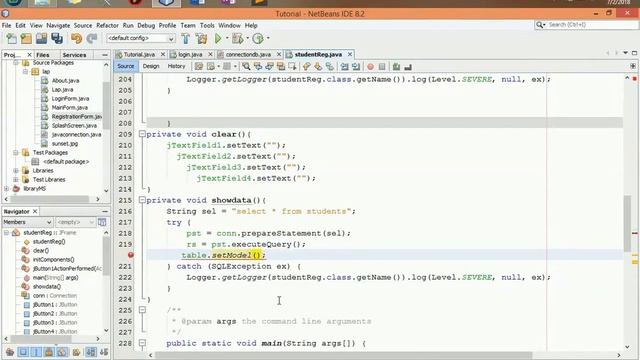
Task: Open the Profile Project dropdown arrow
Action: pos(268,38)
